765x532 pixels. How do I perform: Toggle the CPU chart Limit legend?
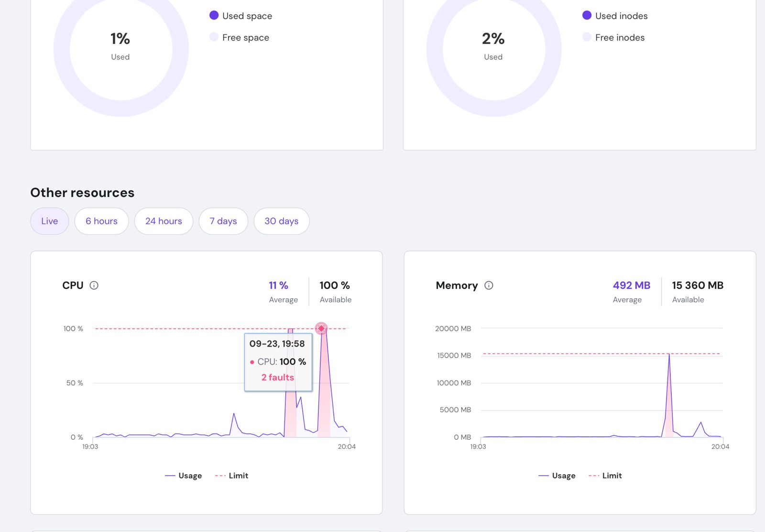232,476
